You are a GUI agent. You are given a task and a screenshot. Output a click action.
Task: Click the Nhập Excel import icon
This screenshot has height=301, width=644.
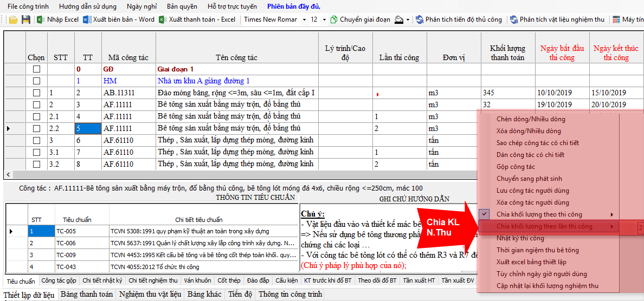point(41,19)
